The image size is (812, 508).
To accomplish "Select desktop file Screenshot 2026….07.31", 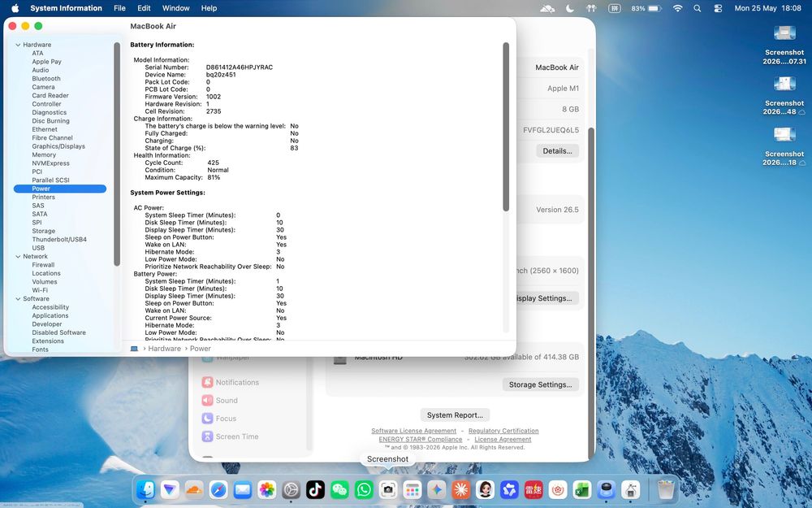I will 784,45.
